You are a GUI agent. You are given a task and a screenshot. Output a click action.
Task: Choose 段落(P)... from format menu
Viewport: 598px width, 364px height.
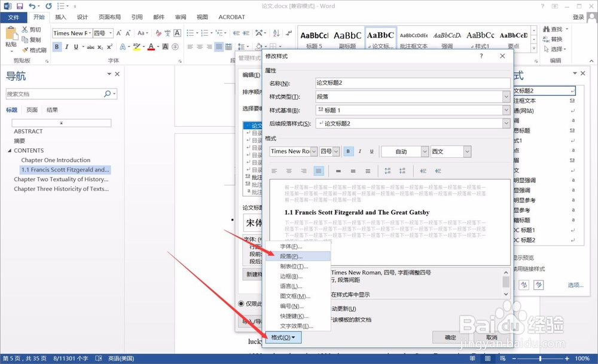pos(298,256)
